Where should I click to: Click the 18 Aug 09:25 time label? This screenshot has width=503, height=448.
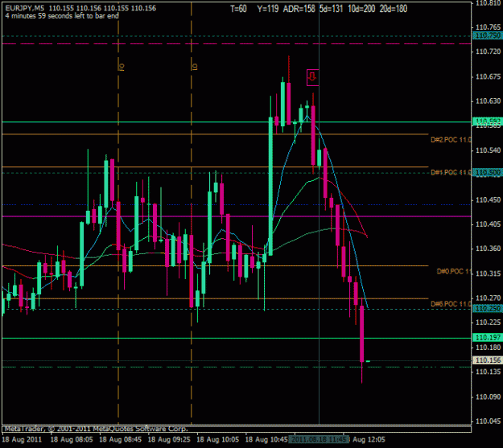(169, 439)
